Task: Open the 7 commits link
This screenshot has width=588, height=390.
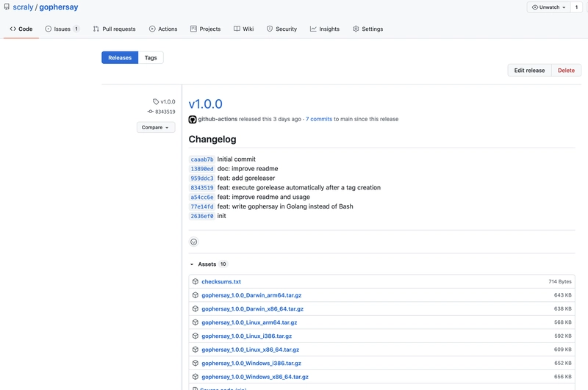Action: (x=319, y=119)
